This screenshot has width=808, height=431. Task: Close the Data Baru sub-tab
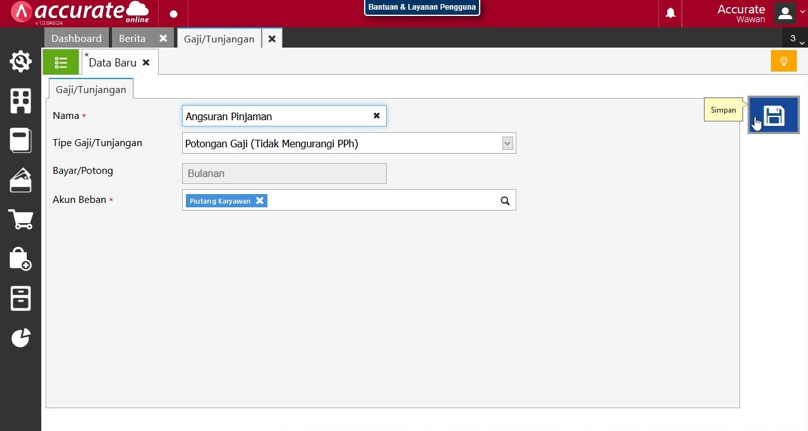coord(146,62)
